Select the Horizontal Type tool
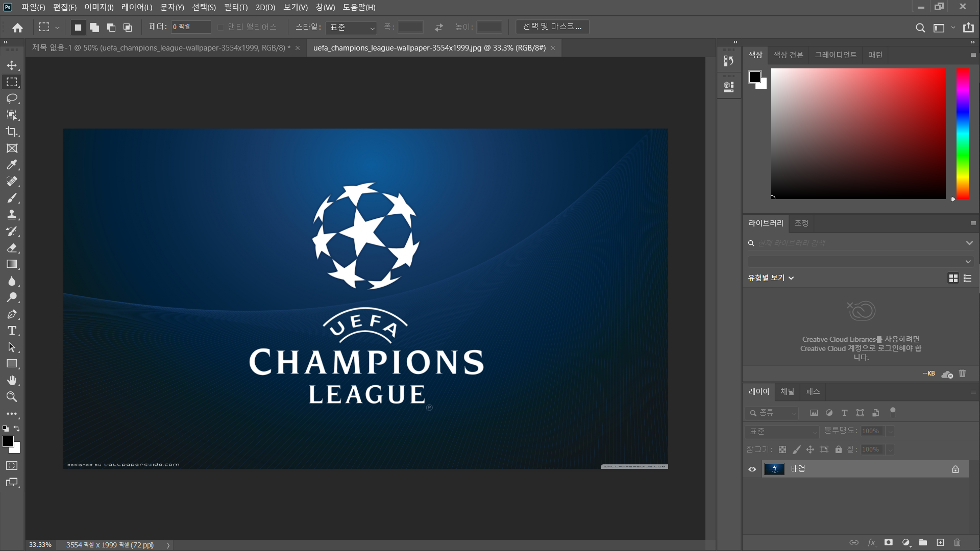 [12, 331]
